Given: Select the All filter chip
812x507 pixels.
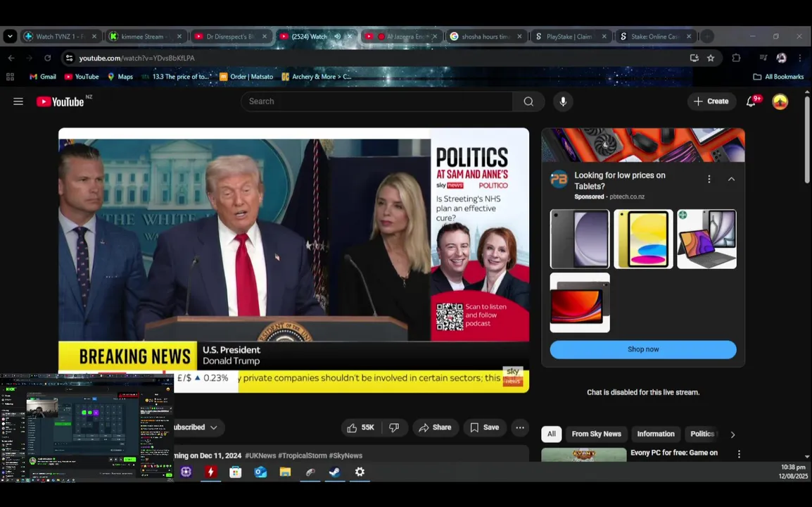Looking at the screenshot, I should [x=552, y=434].
